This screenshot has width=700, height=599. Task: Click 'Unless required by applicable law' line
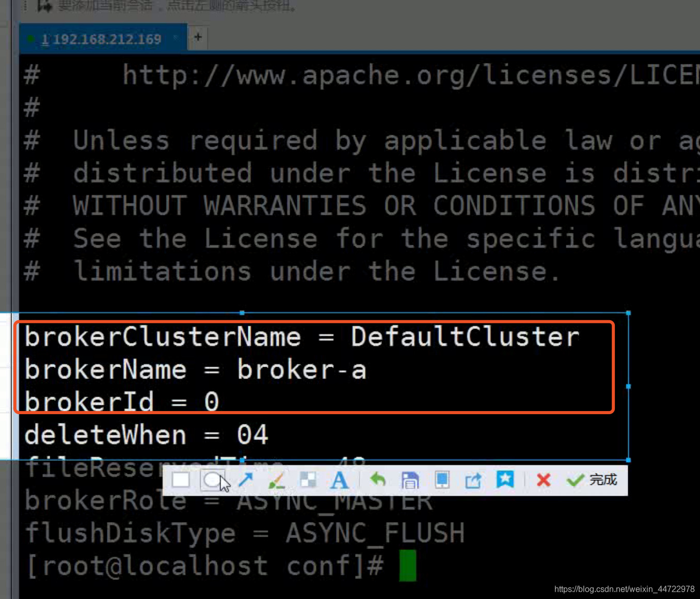coord(361,141)
